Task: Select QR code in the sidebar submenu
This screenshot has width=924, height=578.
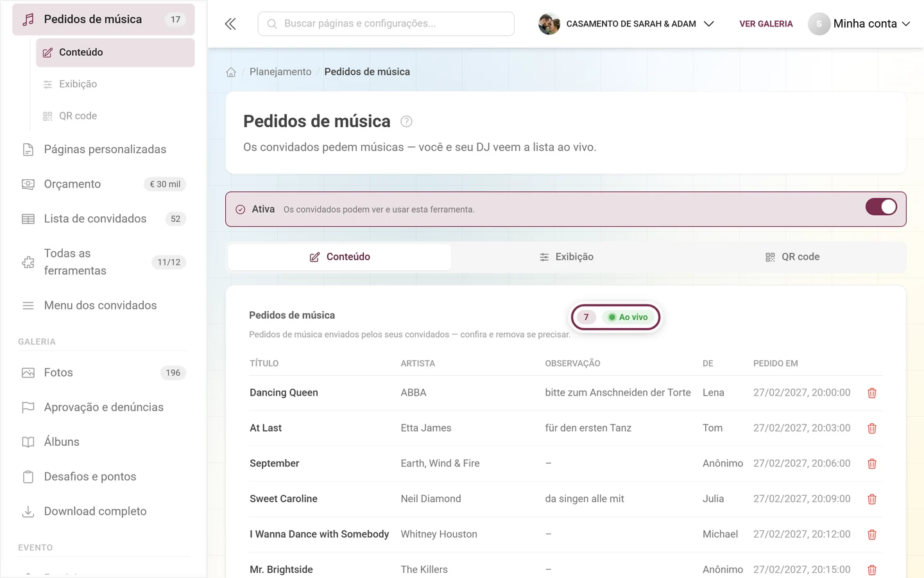Action: pyautogui.click(x=116, y=116)
